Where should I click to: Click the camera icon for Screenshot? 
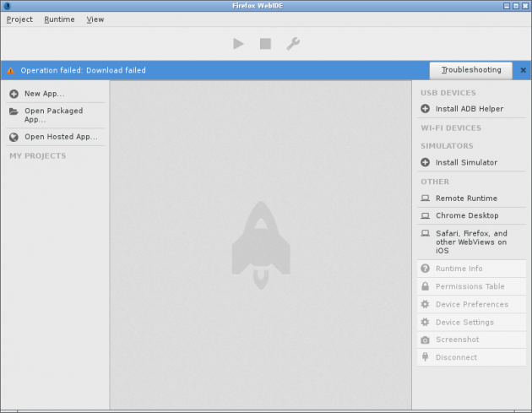click(425, 340)
